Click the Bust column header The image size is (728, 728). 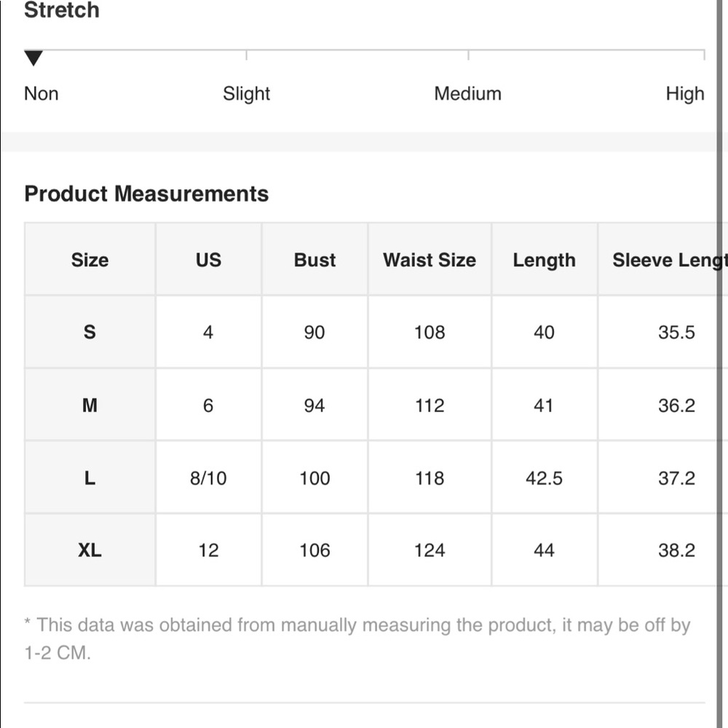click(x=314, y=260)
